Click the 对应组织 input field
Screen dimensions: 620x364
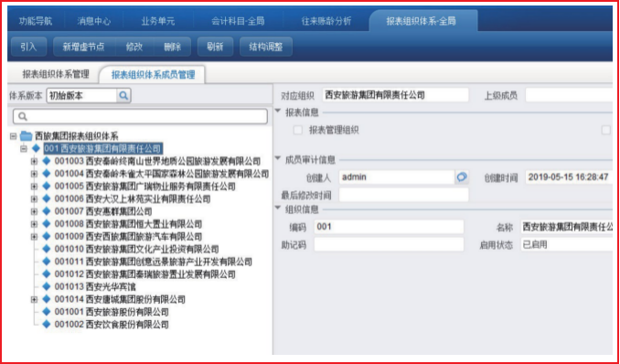pyautogui.click(x=395, y=95)
